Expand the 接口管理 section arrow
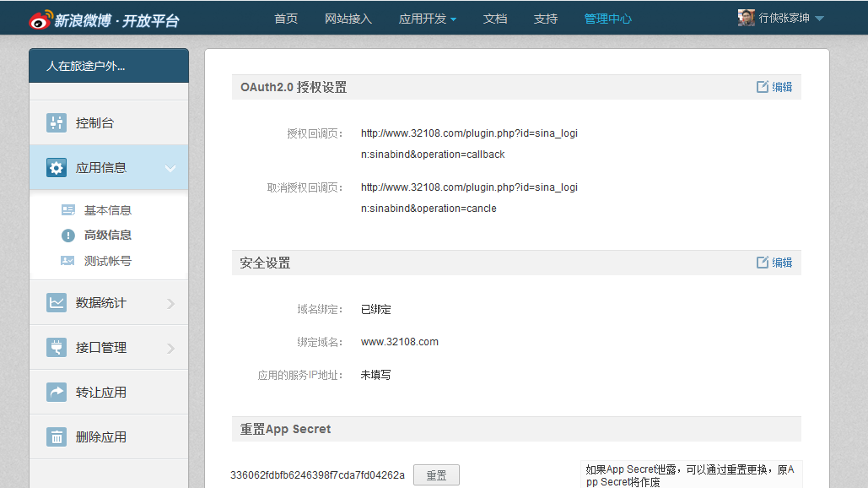868x488 pixels. click(x=170, y=348)
